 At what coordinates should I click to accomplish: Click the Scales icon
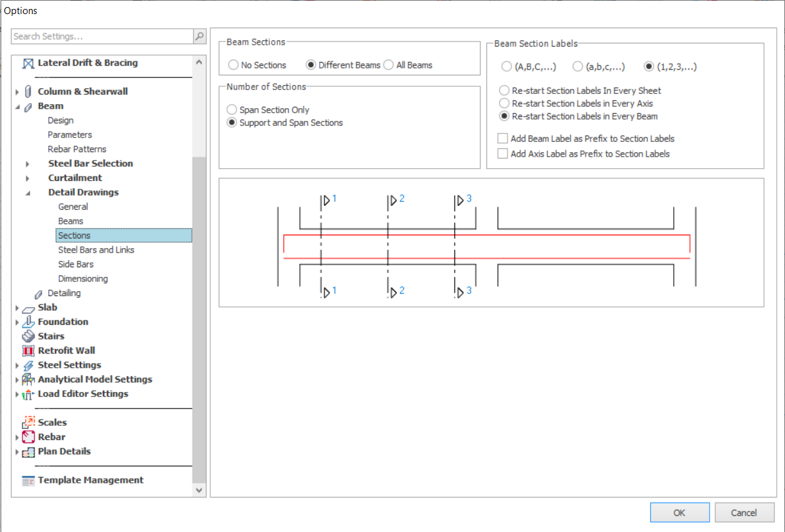tap(28, 423)
